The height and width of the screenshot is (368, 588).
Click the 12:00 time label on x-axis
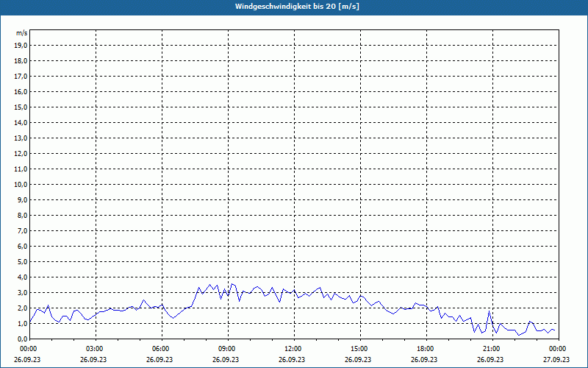[x=294, y=349]
